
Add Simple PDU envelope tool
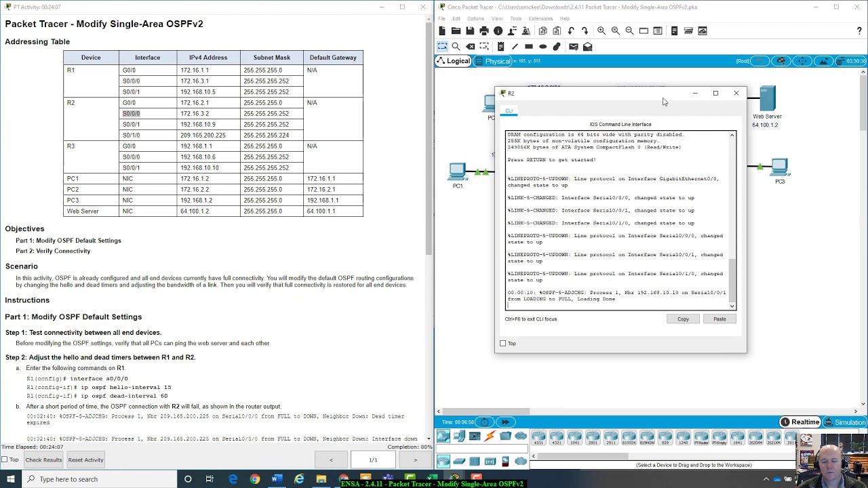coord(573,47)
